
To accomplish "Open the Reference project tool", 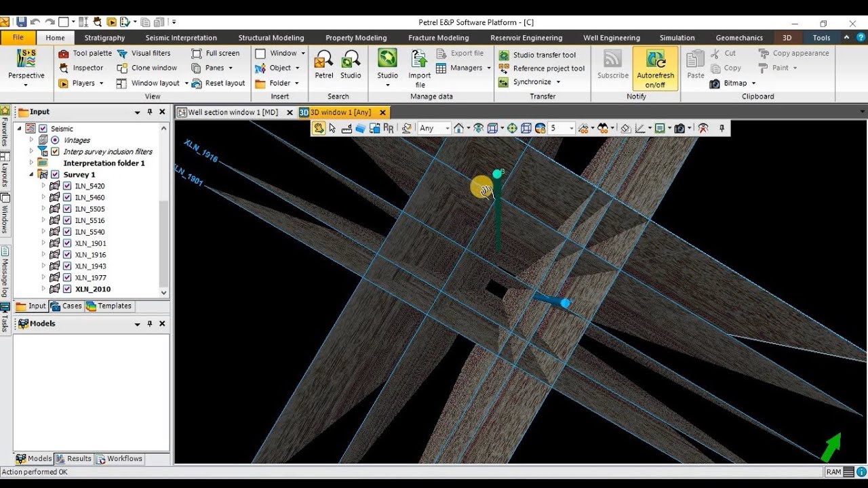I will pos(542,68).
